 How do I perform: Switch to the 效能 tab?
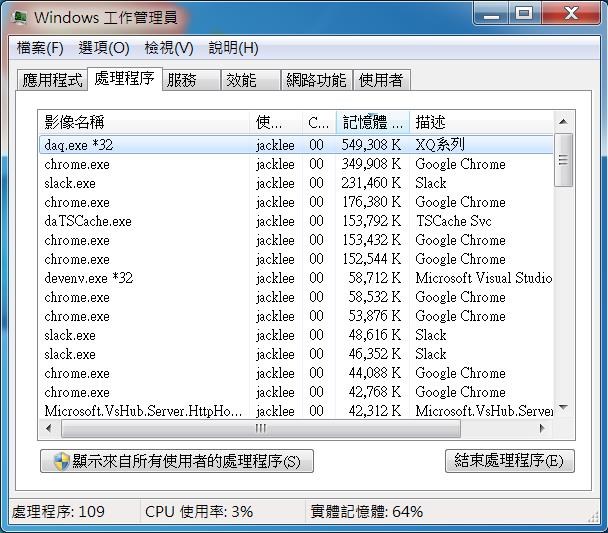coord(241,80)
